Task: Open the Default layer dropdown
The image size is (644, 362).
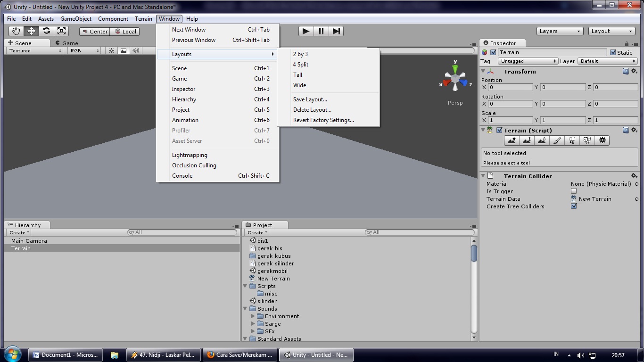Action: pos(608,61)
